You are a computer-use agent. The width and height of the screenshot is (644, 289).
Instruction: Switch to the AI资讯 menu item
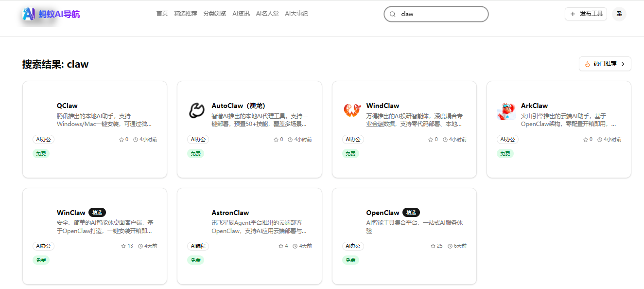pos(241,13)
